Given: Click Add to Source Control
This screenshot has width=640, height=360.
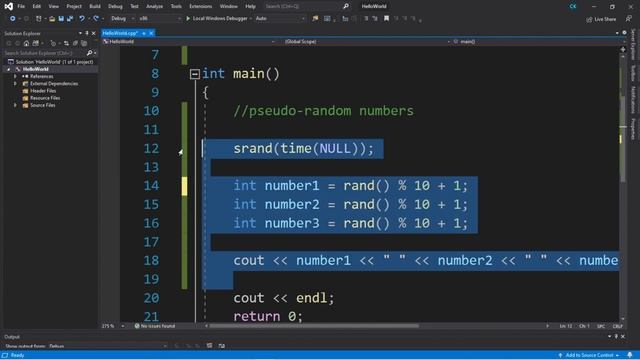Looking at the screenshot, I should point(589,356).
